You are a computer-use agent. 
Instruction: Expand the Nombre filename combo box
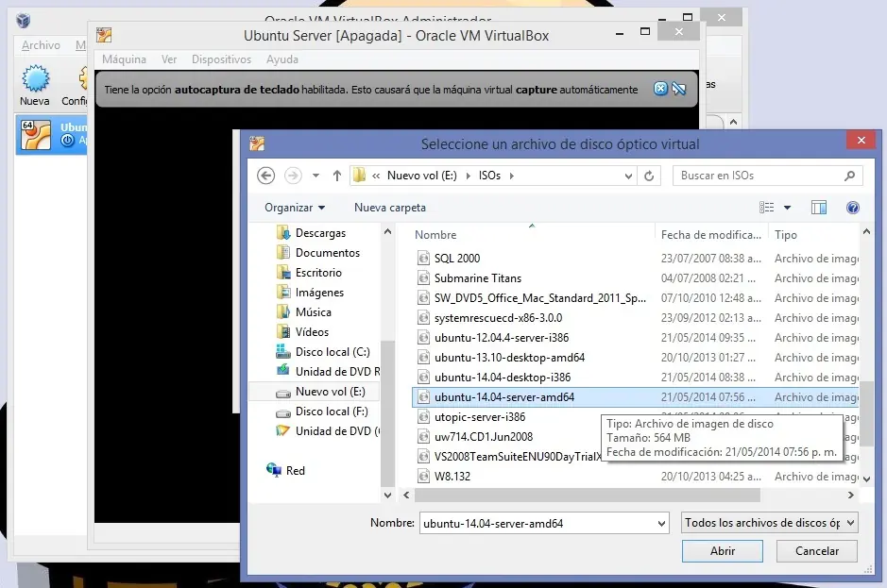click(x=661, y=524)
